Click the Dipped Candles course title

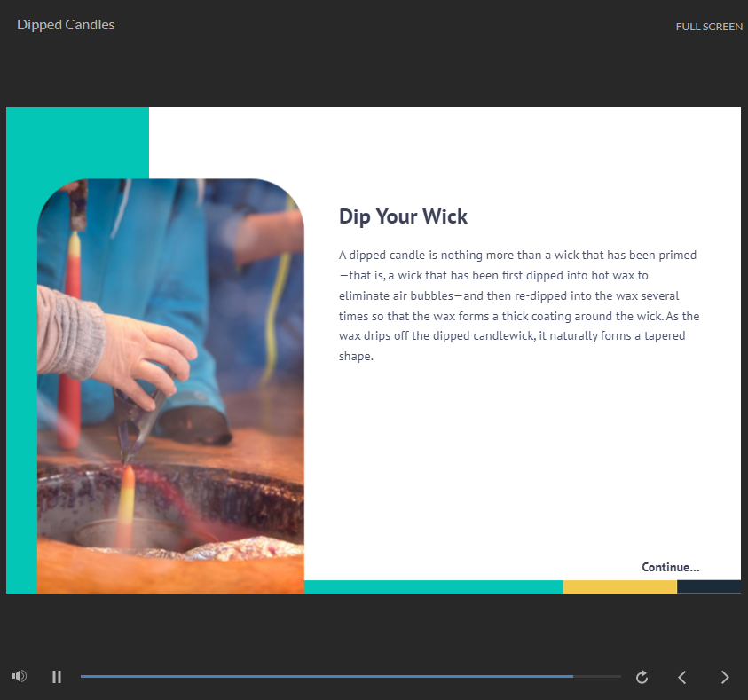[x=66, y=25]
